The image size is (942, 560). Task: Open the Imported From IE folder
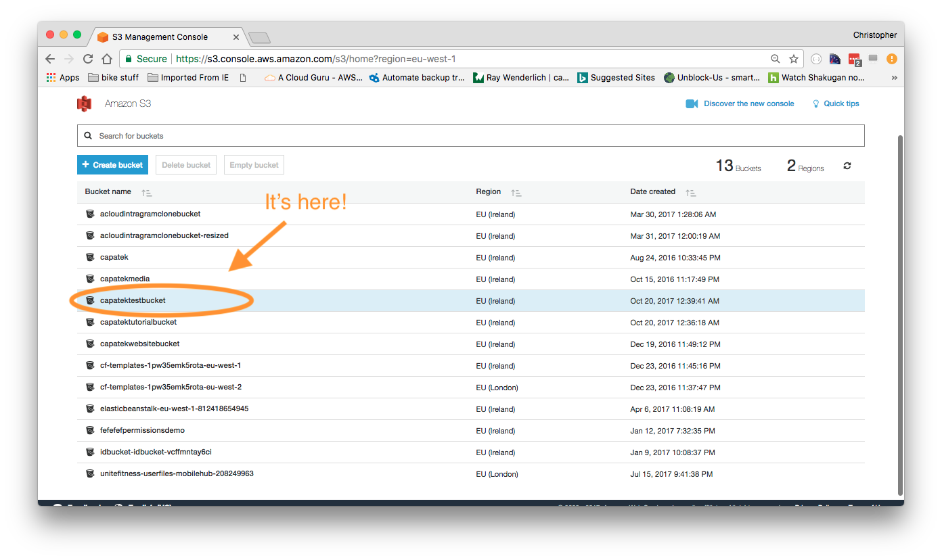(x=188, y=78)
